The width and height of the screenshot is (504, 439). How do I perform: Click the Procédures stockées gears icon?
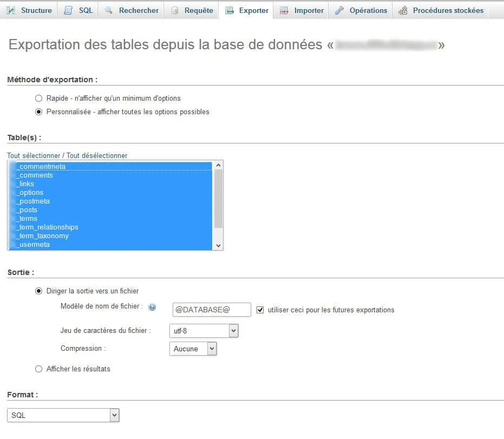[403, 11]
